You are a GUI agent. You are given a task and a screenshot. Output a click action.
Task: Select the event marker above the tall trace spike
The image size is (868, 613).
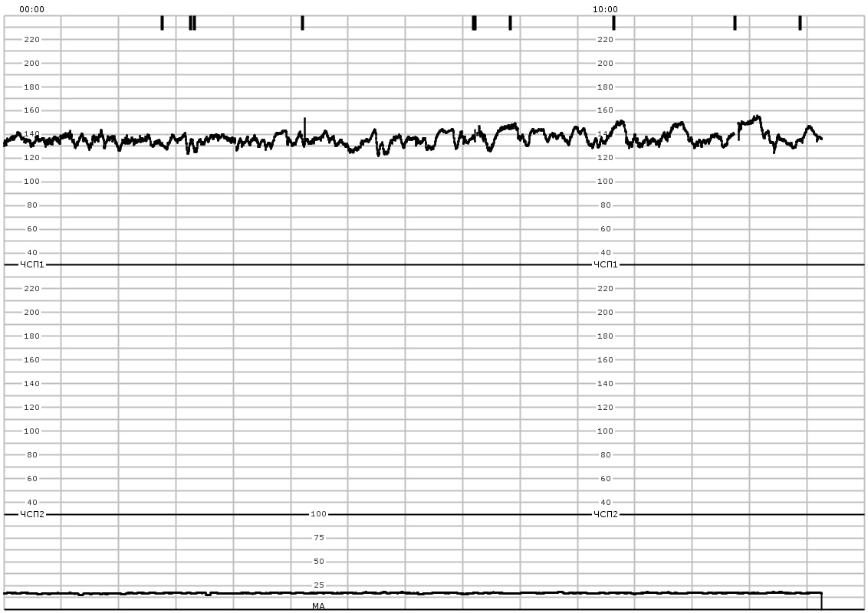pos(302,23)
